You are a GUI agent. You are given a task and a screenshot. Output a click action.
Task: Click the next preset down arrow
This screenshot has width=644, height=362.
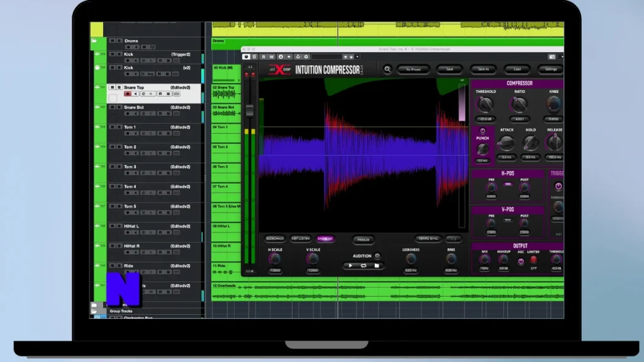(351, 57)
